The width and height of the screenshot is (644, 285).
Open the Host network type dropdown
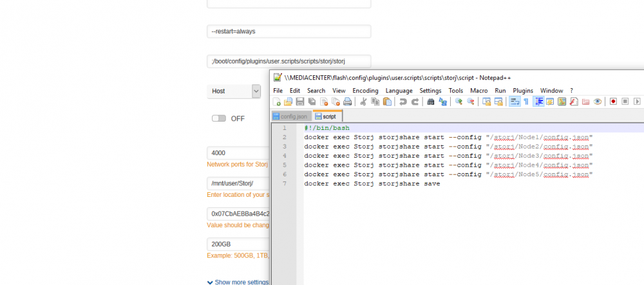click(x=233, y=91)
